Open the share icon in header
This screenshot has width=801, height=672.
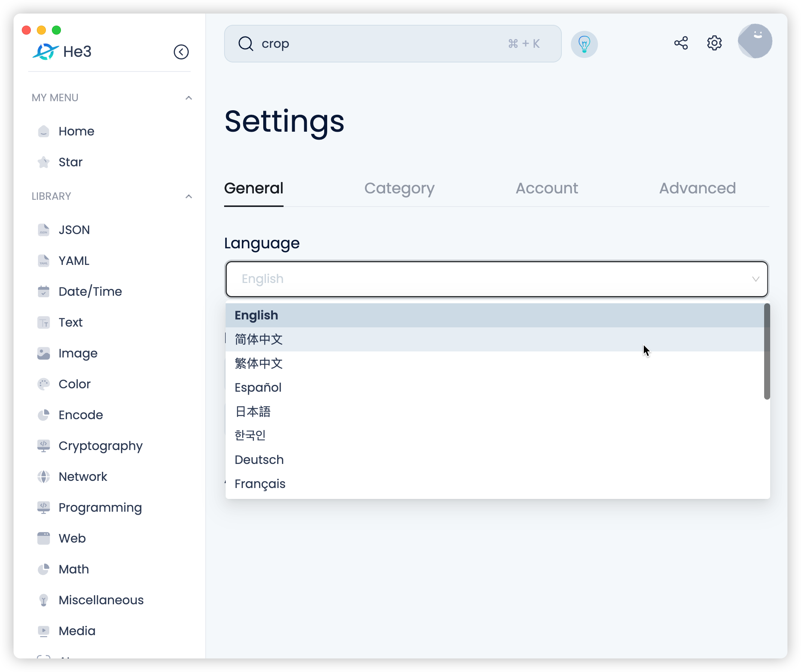point(681,43)
